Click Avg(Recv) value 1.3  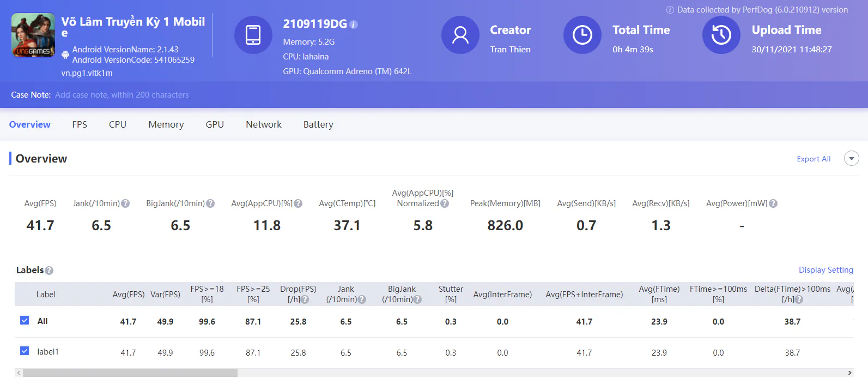pyautogui.click(x=661, y=225)
